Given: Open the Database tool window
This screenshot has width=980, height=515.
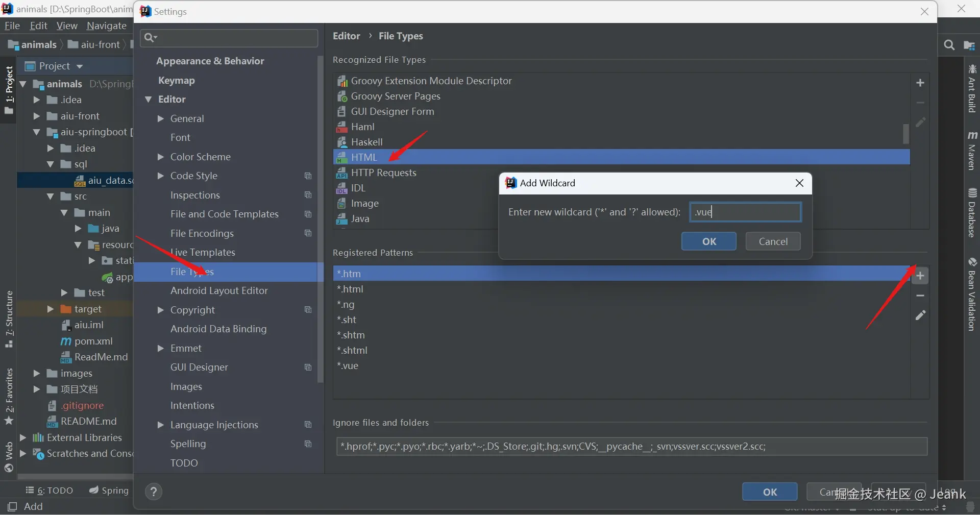Looking at the screenshot, I should click(x=972, y=213).
